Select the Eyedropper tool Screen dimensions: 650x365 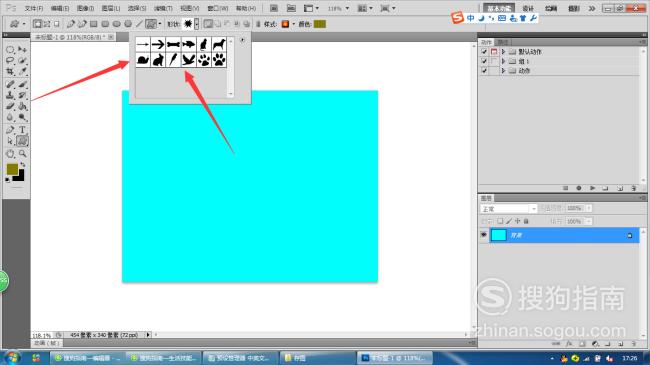(22, 72)
